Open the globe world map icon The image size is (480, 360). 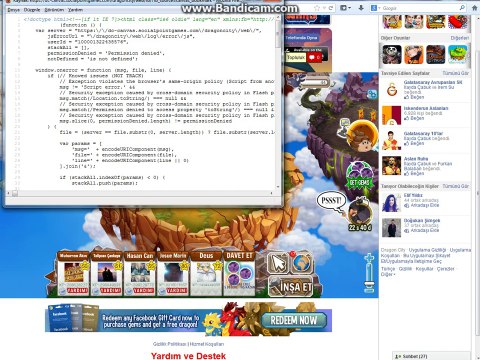pyautogui.click(x=302, y=263)
